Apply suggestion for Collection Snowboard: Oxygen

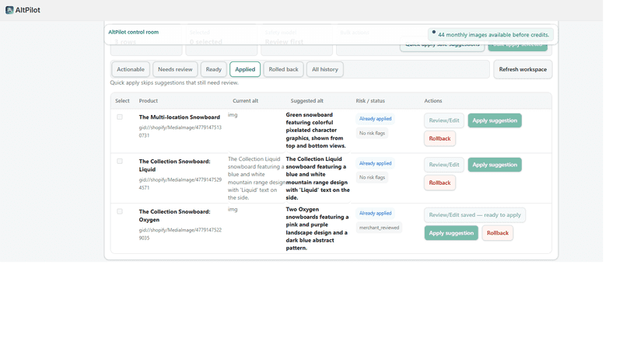click(451, 233)
